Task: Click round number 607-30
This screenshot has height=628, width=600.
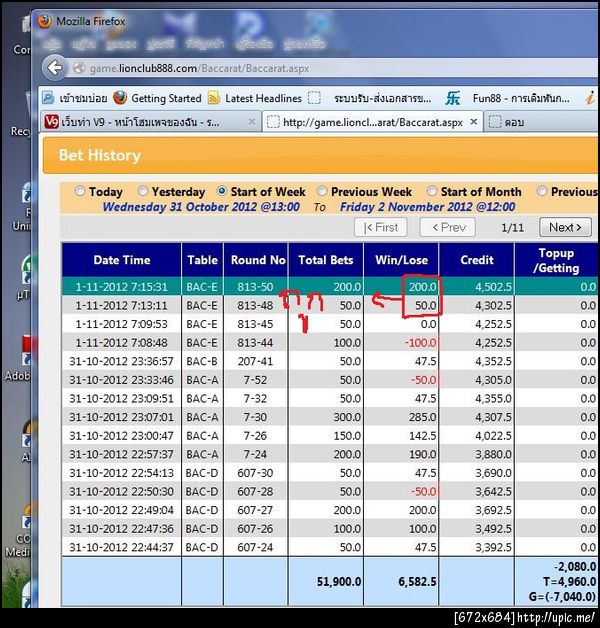Action: click(x=255, y=473)
